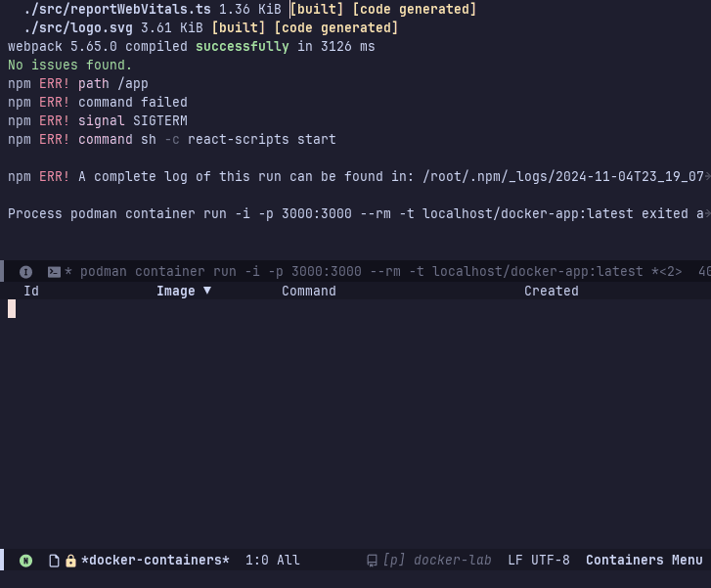This screenshot has width=711, height=588.
Task: Sort the list by Id column
Action: [31, 291]
